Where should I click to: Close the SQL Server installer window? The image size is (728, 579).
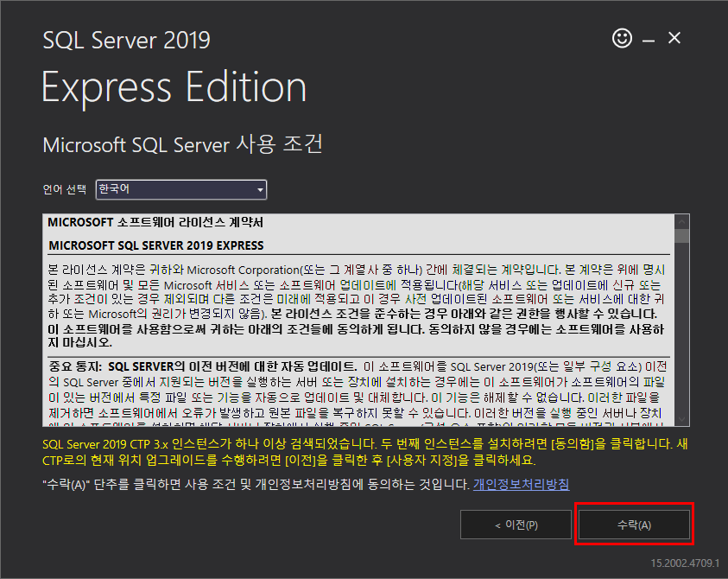click(674, 38)
